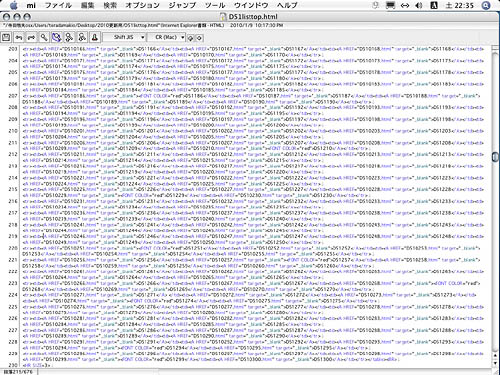Click the undo arrow icon
The width and height of the screenshot is (500, 375).
pyautogui.click(x=19, y=37)
